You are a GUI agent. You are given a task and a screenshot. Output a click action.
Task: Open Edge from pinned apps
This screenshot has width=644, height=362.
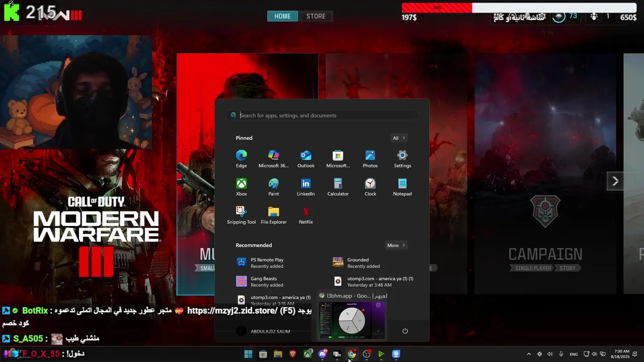(242, 159)
